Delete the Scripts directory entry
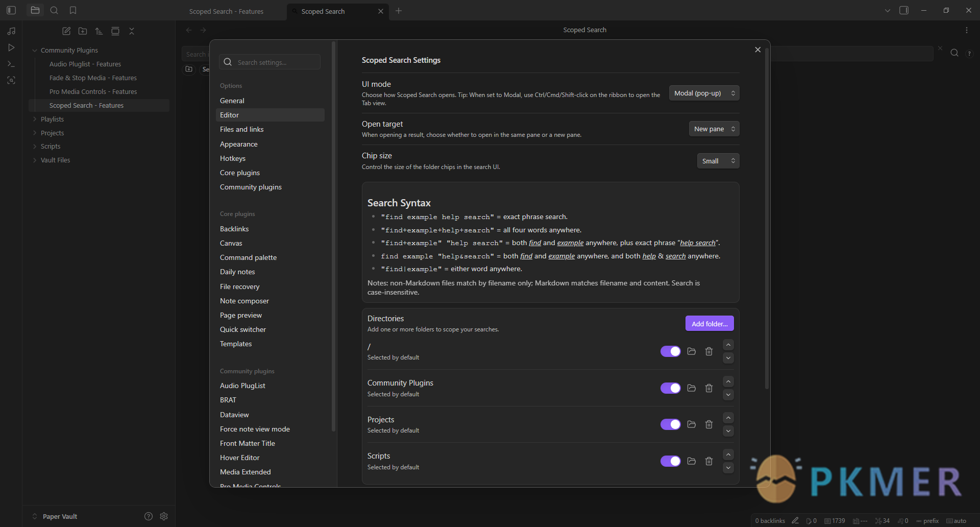Viewport: 980px width, 527px height. (x=709, y=461)
